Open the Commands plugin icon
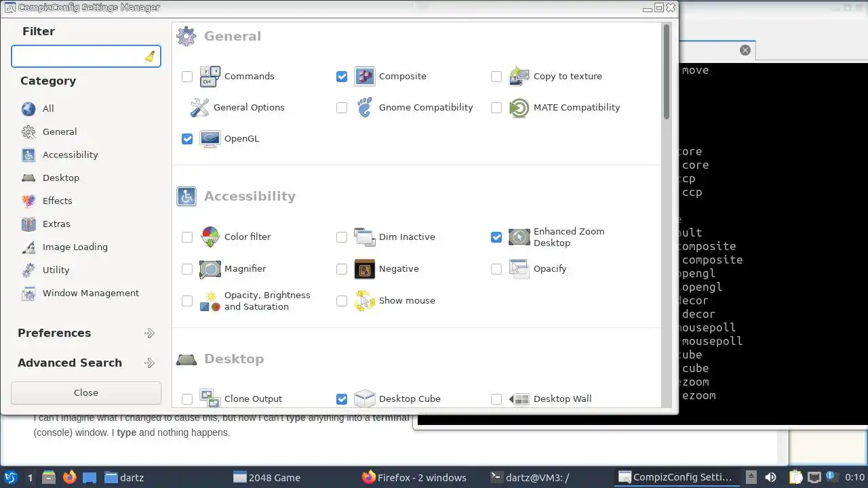 point(210,77)
